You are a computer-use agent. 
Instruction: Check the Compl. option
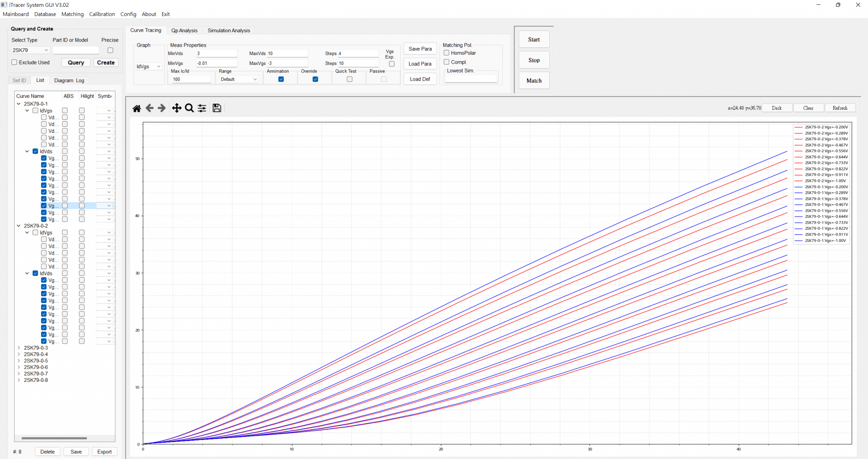pyautogui.click(x=446, y=62)
